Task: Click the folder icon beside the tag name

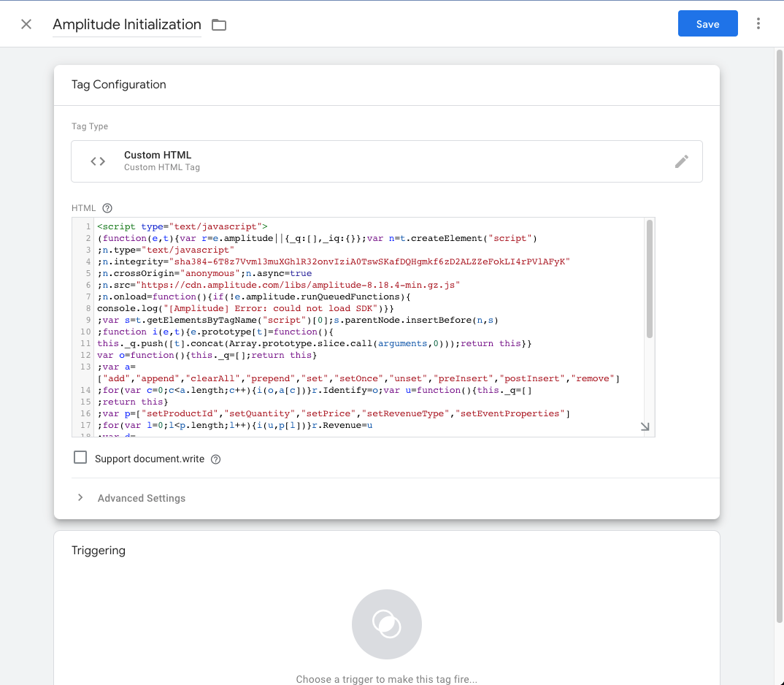Action: (218, 25)
